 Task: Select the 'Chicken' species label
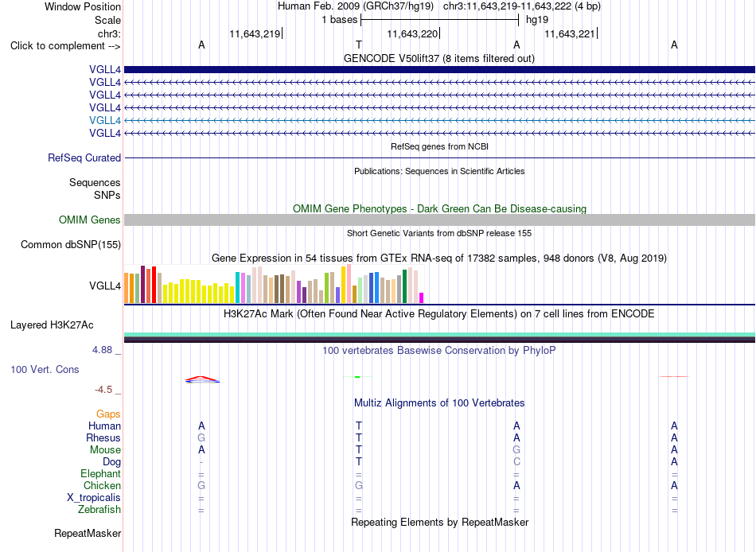[x=102, y=485]
